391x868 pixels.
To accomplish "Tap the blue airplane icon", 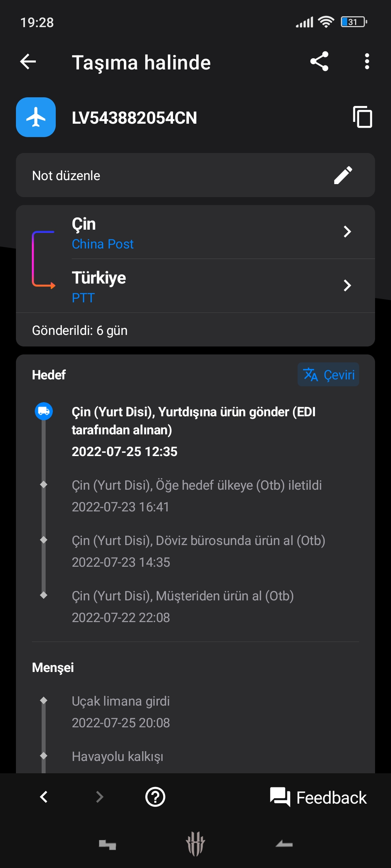I will pyautogui.click(x=36, y=117).
